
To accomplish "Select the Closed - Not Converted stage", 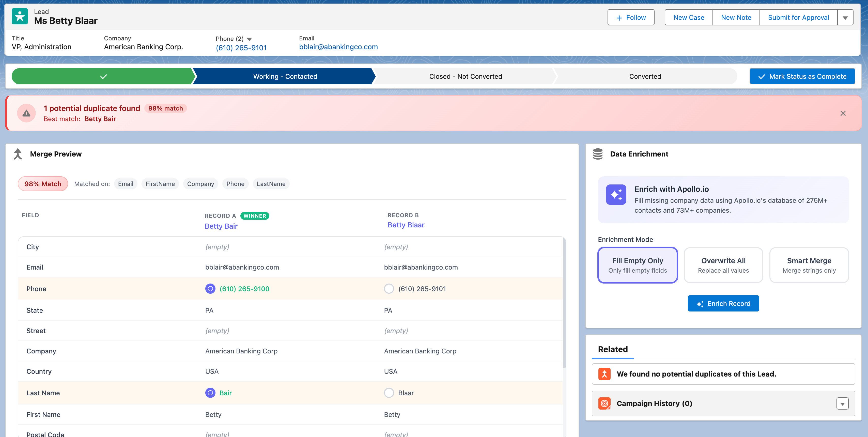I will tap(465, 76).
